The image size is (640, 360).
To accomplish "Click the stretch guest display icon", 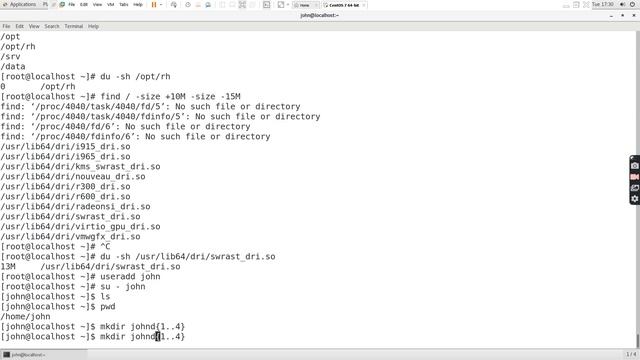I will coord(281,4).
